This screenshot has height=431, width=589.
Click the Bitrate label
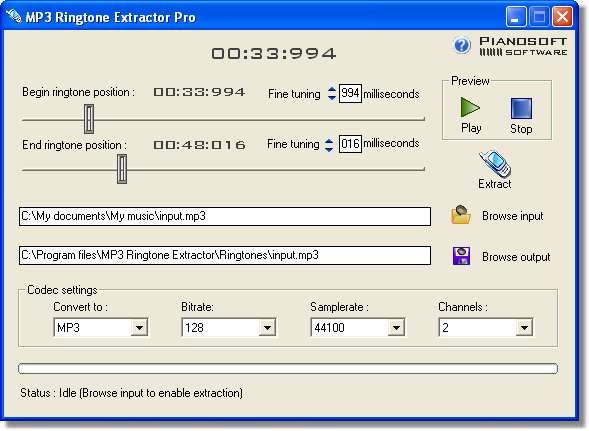point(197,307)
